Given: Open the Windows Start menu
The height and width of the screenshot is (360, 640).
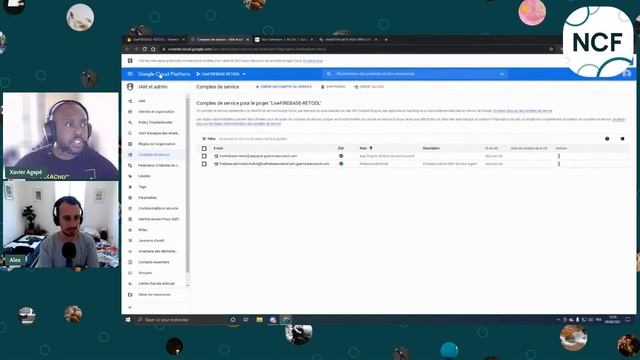Looking at the screenshot, I should point(128,320).
